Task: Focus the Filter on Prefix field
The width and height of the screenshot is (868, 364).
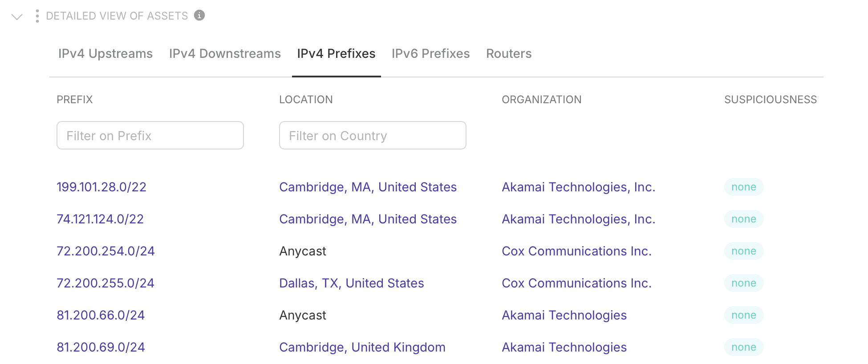Action: 150,135
